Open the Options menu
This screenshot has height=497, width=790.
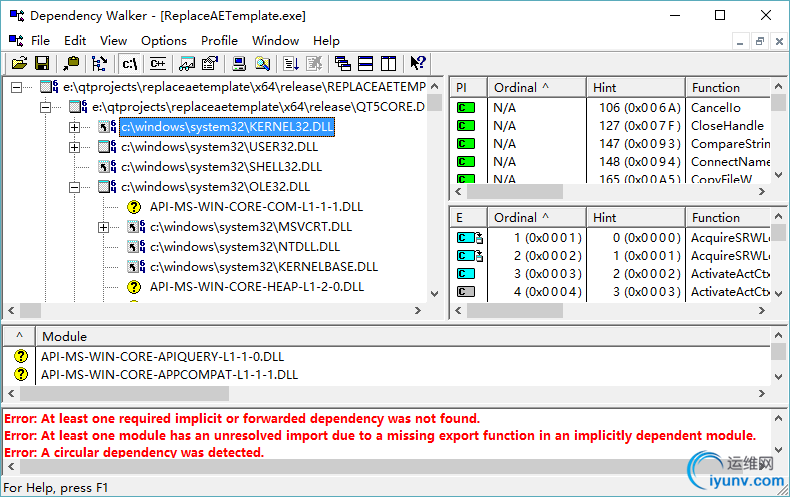click(164, 41)
